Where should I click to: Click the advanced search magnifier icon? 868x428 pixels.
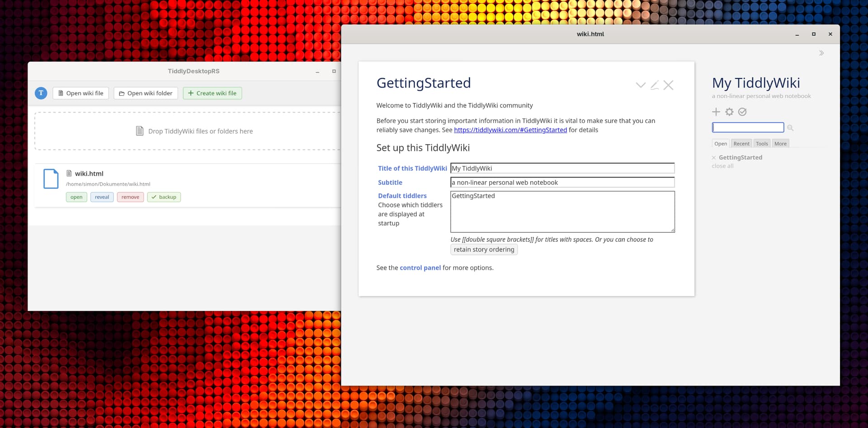tap(790, 128)
